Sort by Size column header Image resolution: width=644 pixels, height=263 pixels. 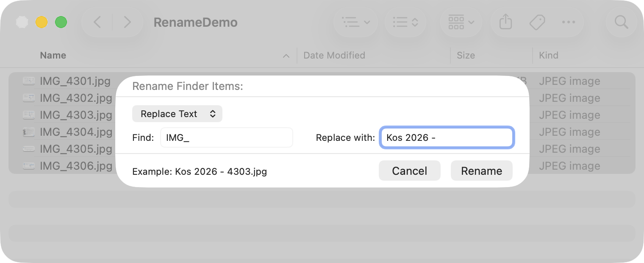466,55
